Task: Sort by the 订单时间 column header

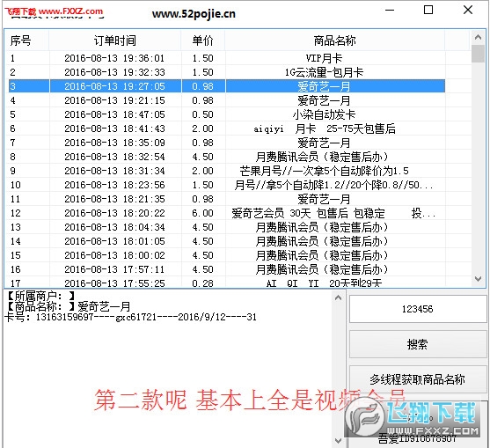Action: pyautogui.click(x=115, y=40)
